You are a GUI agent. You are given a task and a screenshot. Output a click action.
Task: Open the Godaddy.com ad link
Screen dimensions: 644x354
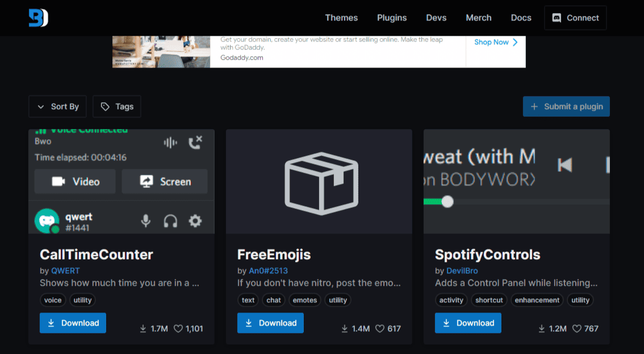(x=241, y=57)
